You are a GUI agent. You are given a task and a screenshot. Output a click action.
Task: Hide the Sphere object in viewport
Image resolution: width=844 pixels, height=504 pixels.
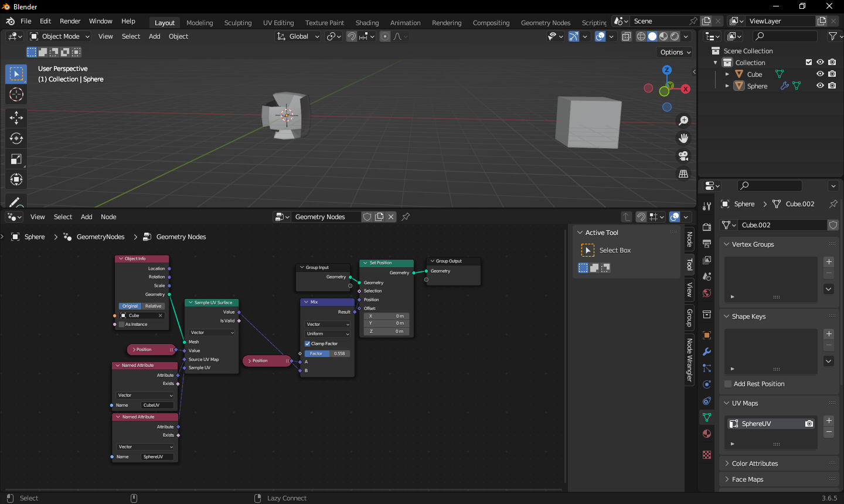(821, 86)
